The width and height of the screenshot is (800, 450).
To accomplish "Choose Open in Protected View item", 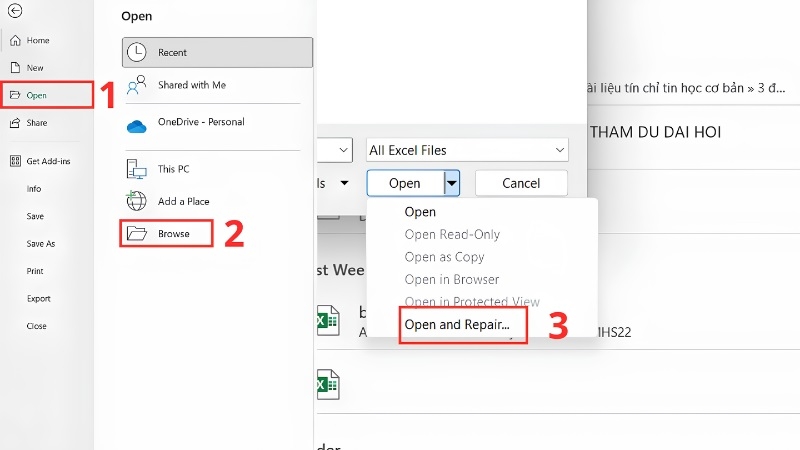I will pos(472,302).
